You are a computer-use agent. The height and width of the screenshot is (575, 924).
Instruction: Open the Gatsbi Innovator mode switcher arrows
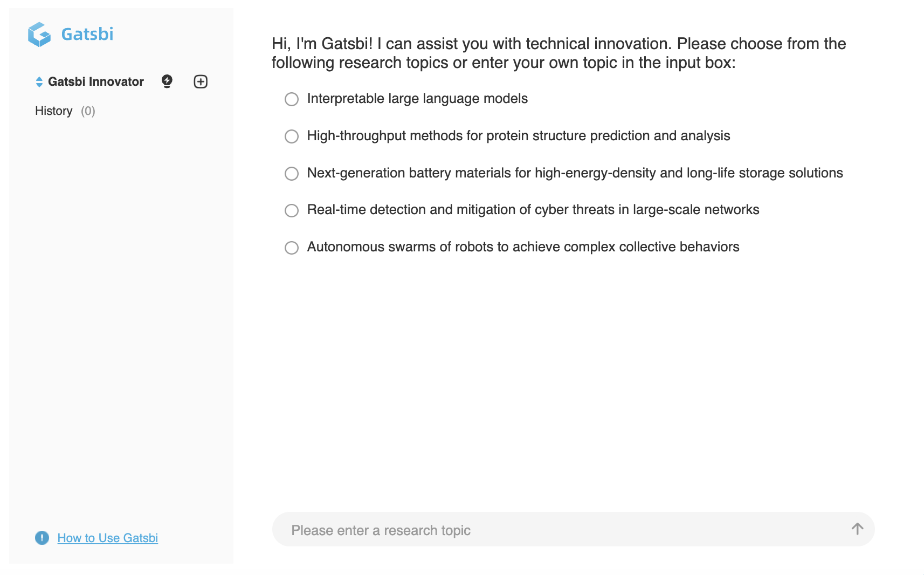pos(39,82)
